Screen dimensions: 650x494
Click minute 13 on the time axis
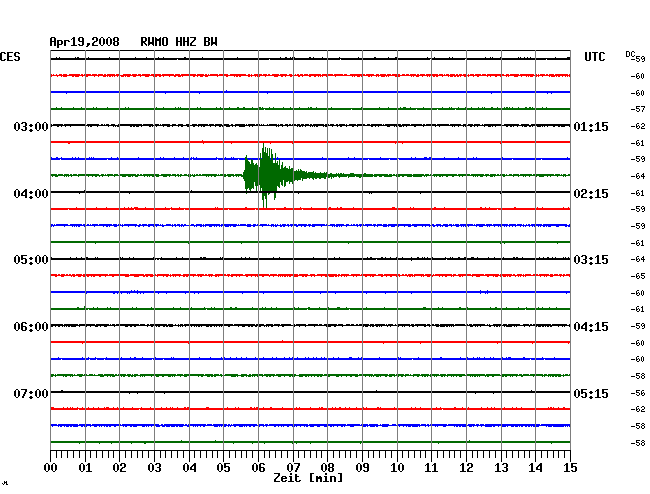coord(501,467)
